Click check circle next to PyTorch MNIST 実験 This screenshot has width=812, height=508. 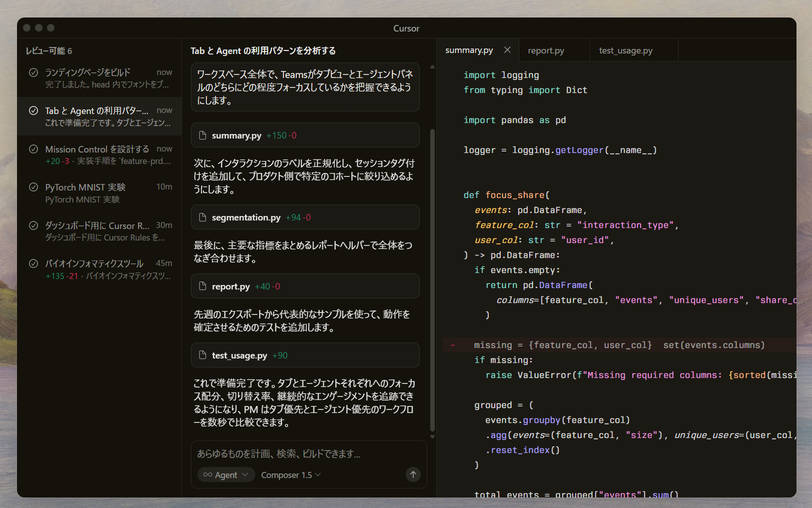coord(33,187)
